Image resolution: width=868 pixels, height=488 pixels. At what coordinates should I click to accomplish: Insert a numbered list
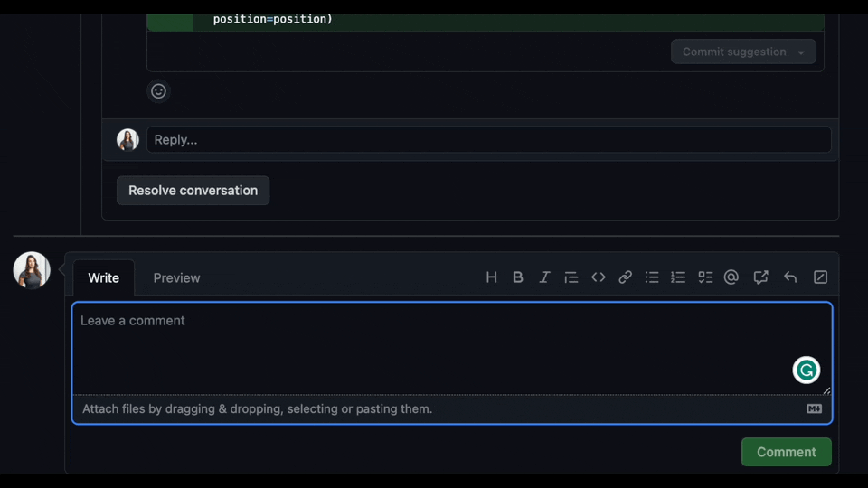coord(678,277)
